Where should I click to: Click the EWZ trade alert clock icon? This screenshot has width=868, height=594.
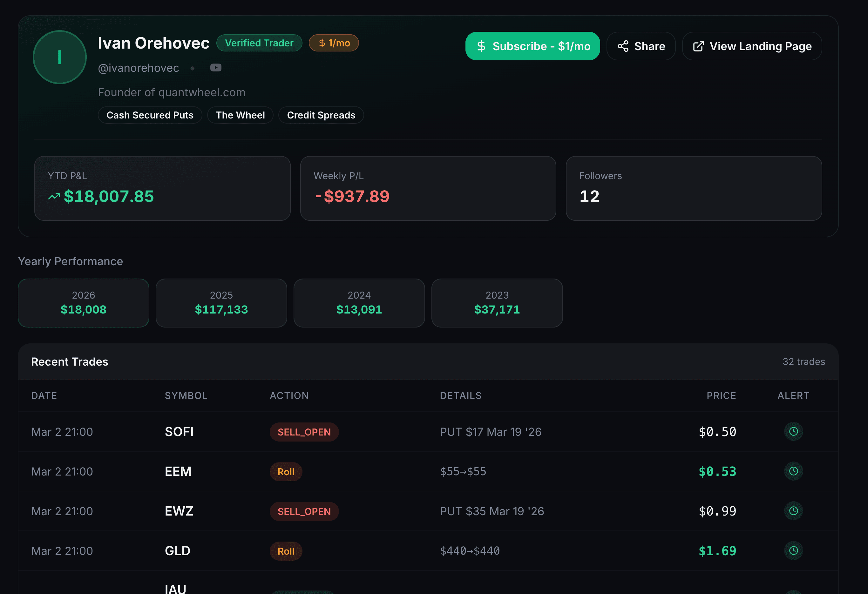(793, 511)
